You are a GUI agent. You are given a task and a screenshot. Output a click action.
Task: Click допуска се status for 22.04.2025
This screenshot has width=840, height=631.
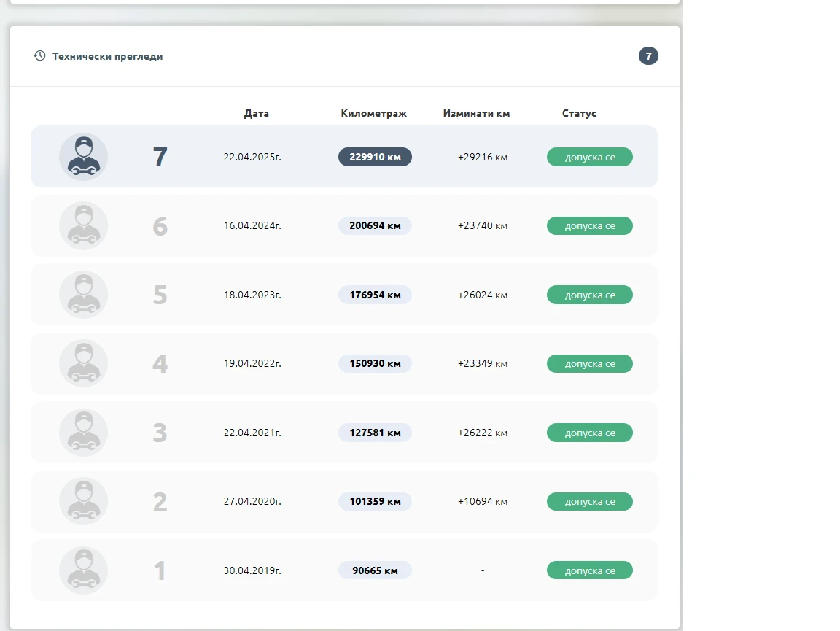[589, 157]
